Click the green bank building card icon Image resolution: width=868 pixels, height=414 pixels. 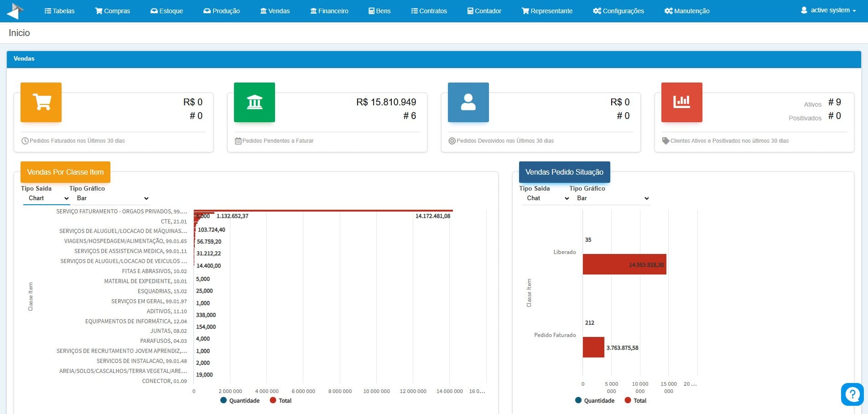point(255,102)
